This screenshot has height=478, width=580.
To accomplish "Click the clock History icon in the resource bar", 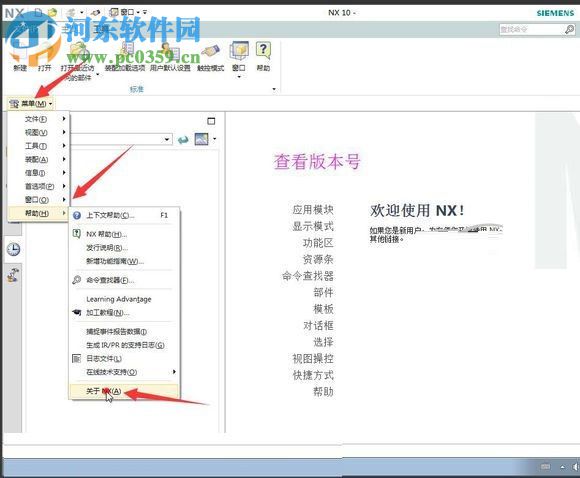I will (13, 249).
